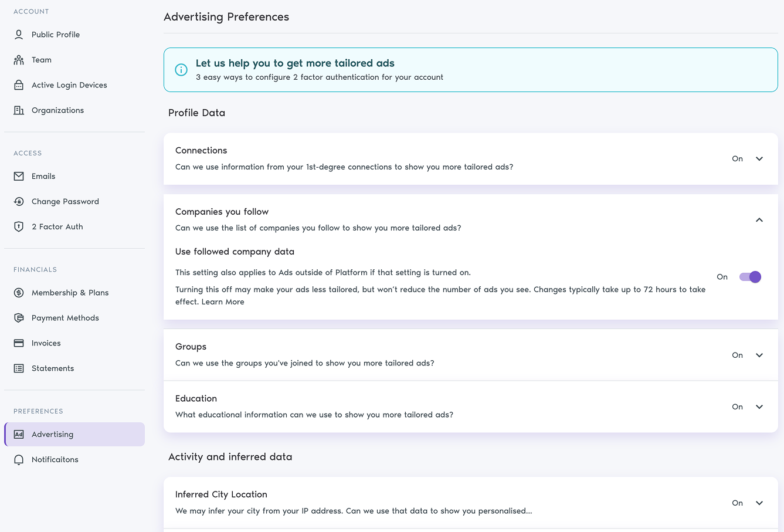Click the Team people icon in sidebar
The image size is (784, 532).
click(18, 59)
